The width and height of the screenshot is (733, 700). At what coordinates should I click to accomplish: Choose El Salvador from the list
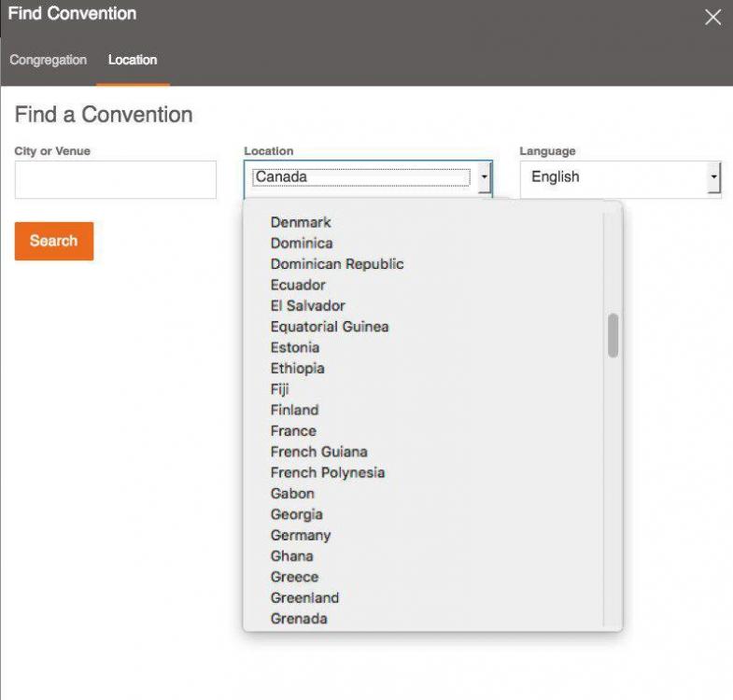pos(307,306)
